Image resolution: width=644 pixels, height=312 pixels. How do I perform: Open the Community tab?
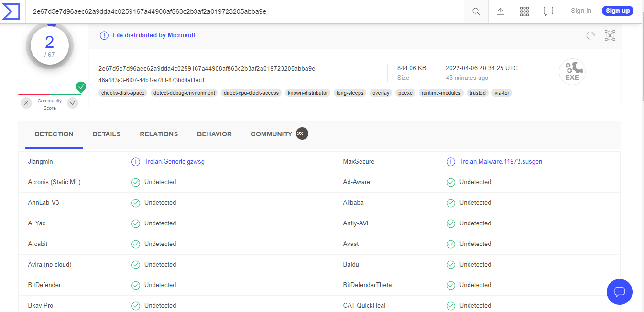(272, 134)
